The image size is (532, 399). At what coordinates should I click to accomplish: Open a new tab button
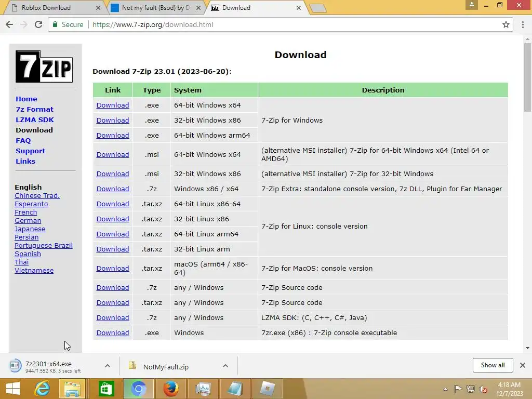(x=318, y=8)
